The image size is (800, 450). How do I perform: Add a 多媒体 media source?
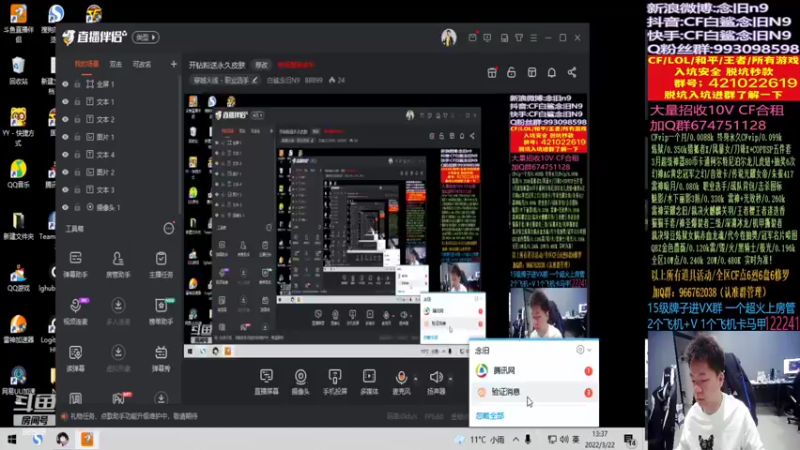pos(369,382)
